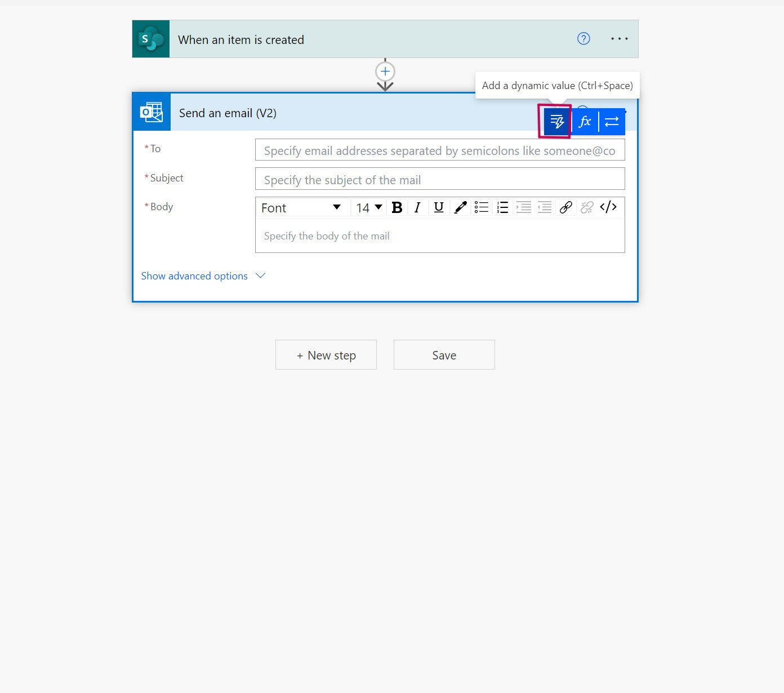Screen dimensions: 784x693
Task: Expand Show advanced options chevron
Action: 260,276
